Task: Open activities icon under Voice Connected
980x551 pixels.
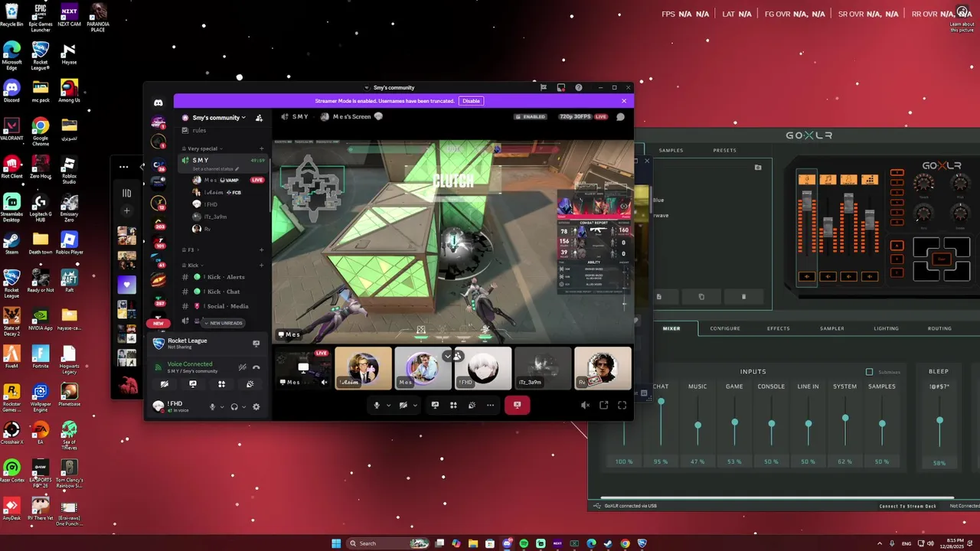Action: [221, 384]
